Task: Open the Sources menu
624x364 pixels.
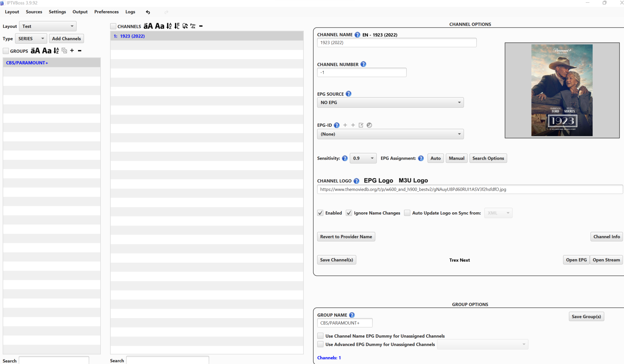Action: (x=34, y=12)
